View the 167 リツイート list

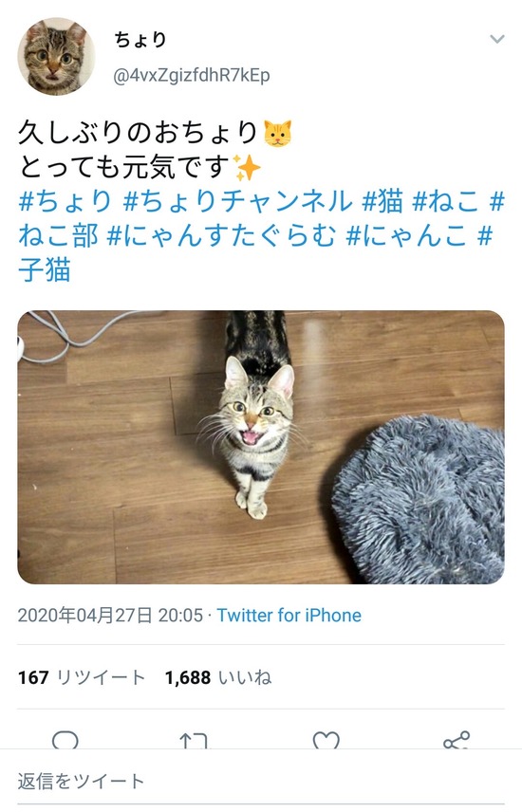point(82,677)
